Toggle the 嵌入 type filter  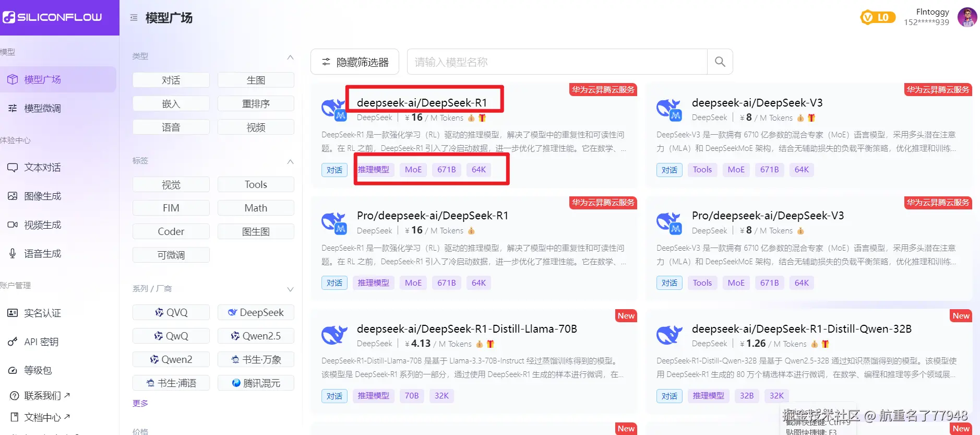(171, 104)
